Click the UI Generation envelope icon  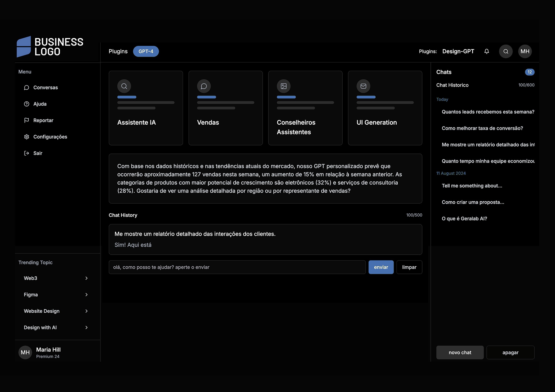coord(363,86)
